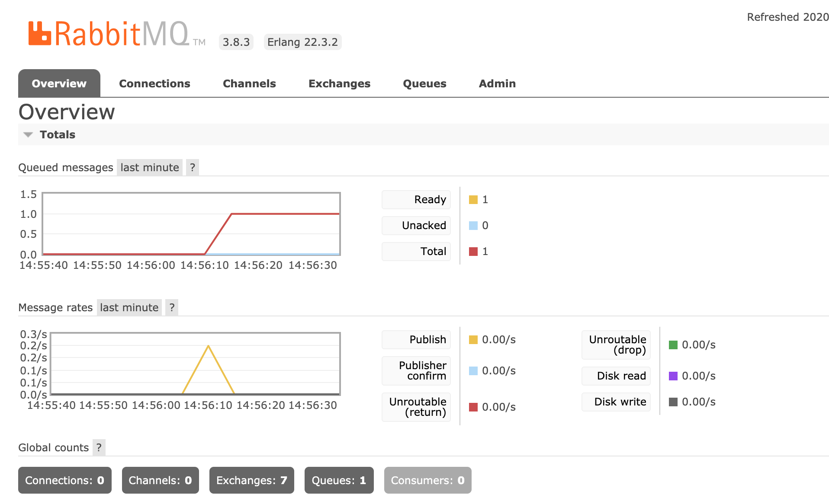
Task: Click the yellow Ready color swatch
Action: pos(473,200)
